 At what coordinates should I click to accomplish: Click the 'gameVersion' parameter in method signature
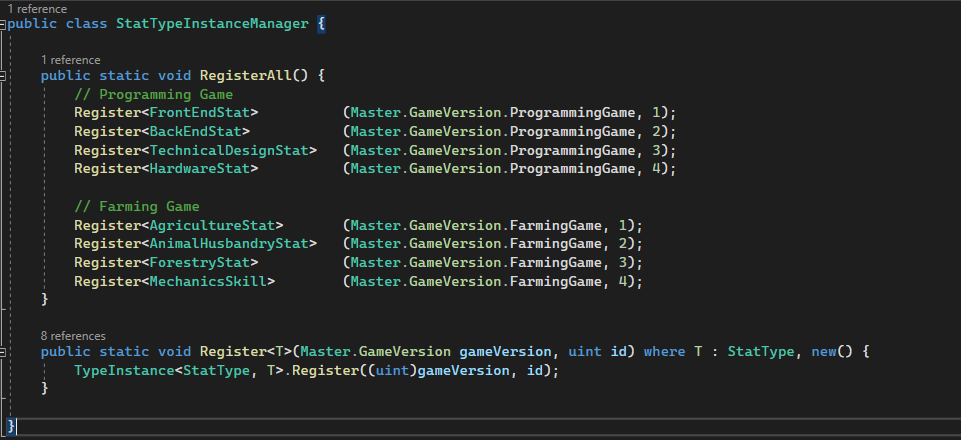click(x=506, y=352)
